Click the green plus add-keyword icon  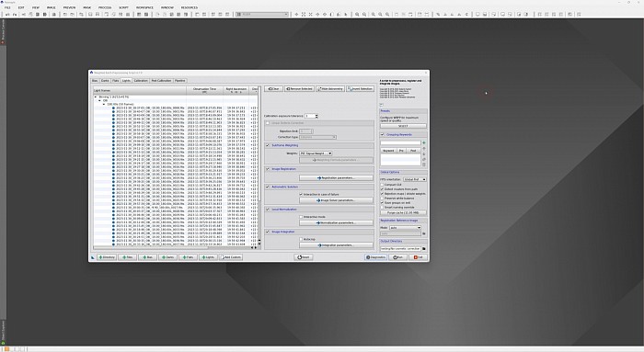424,142
